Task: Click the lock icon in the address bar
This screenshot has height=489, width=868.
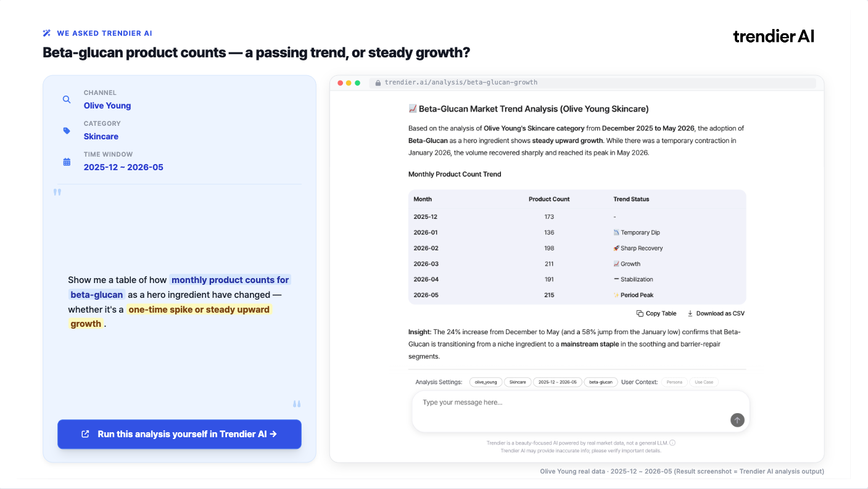Action: pyautogui.click(x=378, y=83)
